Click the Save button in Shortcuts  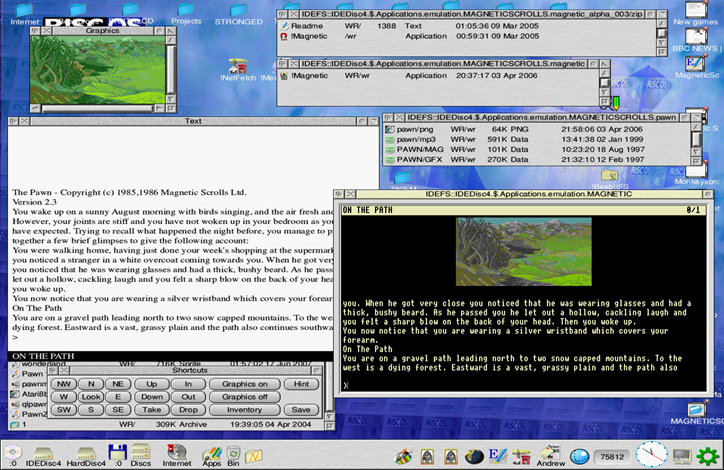pyautogui.click(x=296, y=410)
